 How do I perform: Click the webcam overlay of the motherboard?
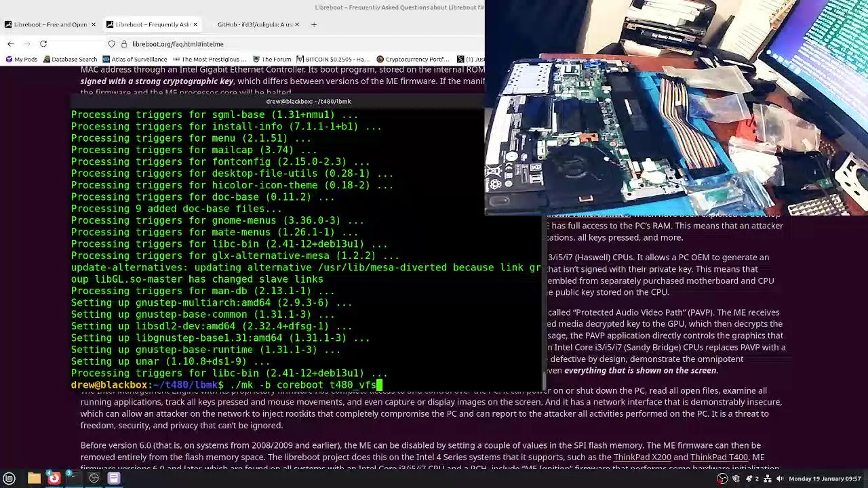tap(676, 107)
